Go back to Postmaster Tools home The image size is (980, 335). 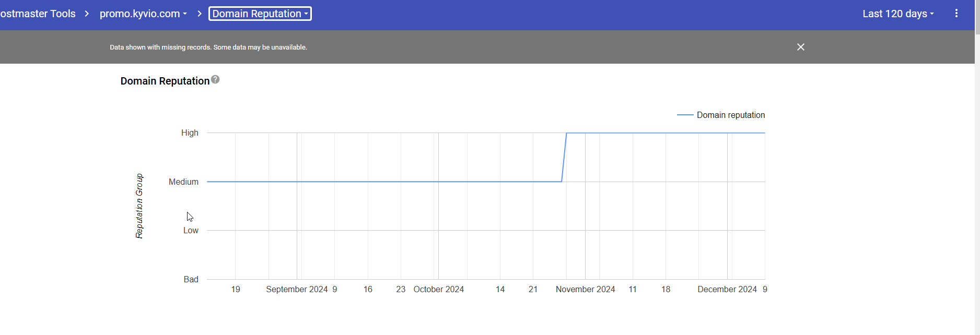38,14
